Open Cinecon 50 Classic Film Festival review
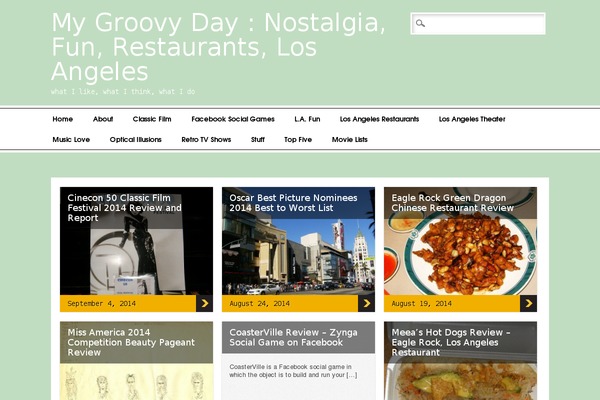This screenshot has width=600, height=400. pos(124,208)
